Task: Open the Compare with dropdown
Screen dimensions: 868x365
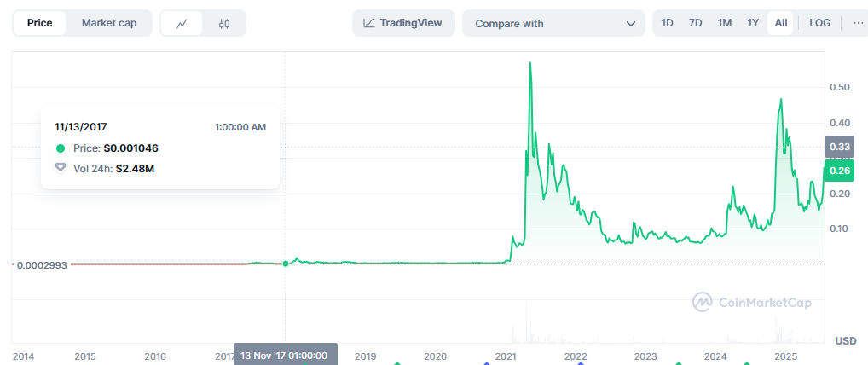Action: [x=553, y=24]
